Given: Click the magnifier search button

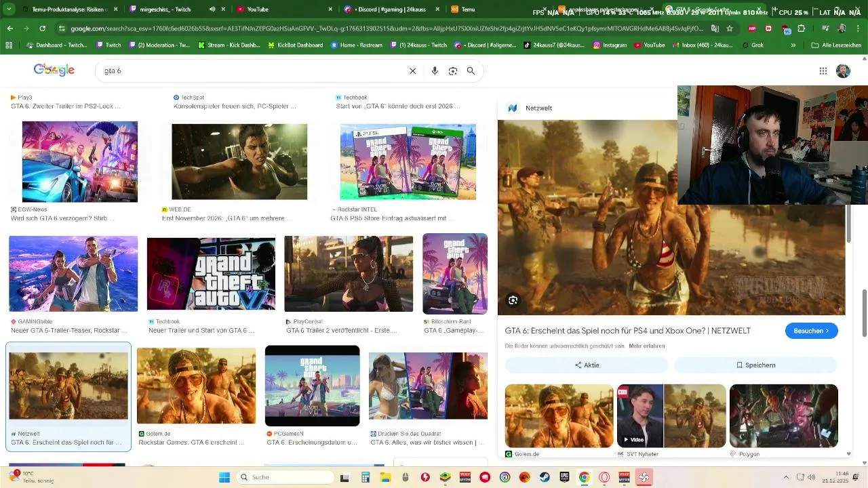Looking at the screenshot, I should (471, 71).
